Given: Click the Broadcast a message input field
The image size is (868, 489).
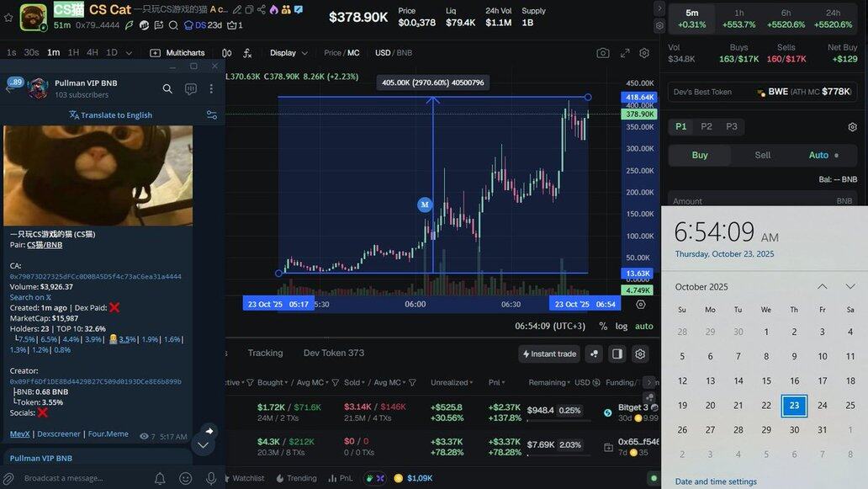Looking at the screenshot, I should click(84, 478).
